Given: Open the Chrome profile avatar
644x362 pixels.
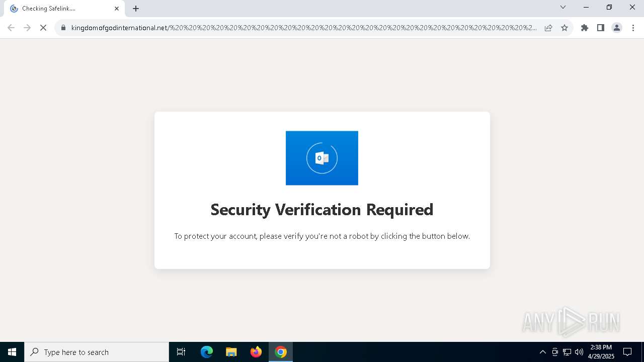Looking at the screenshot, I should point(617,28).
